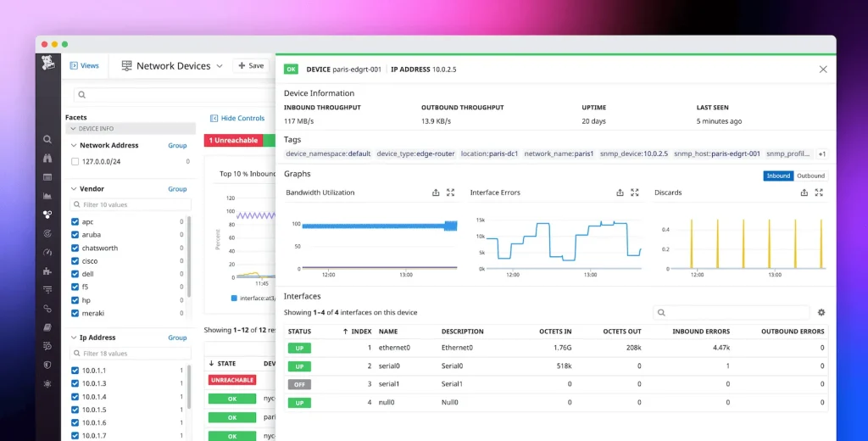Viewport: 868px width, 441px height.
Task: Collapse the Network Address facet
Action: (x=73, y=145)
